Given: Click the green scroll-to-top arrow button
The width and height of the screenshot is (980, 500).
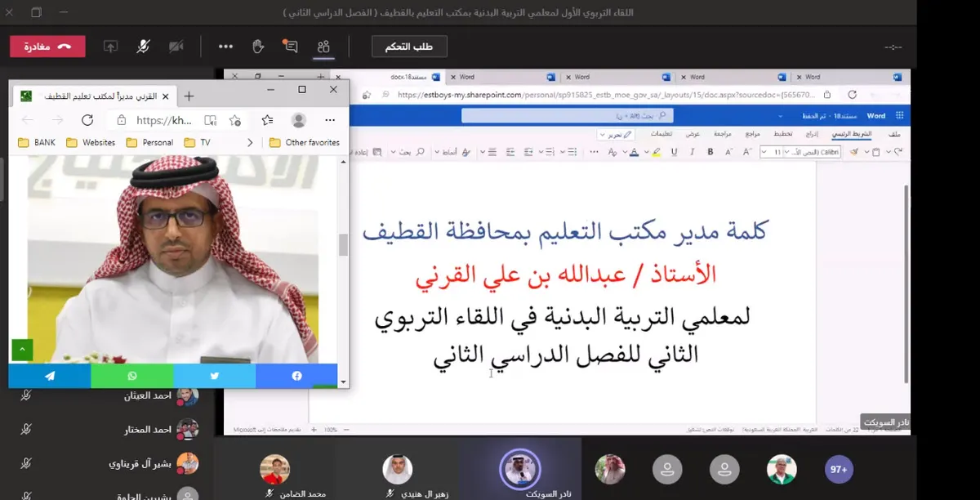Looking at the screenshot, I should (22, 350).
